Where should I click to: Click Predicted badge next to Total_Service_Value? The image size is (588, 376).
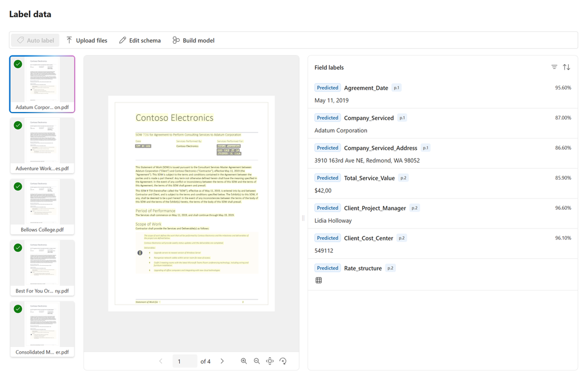coord(328,177)
